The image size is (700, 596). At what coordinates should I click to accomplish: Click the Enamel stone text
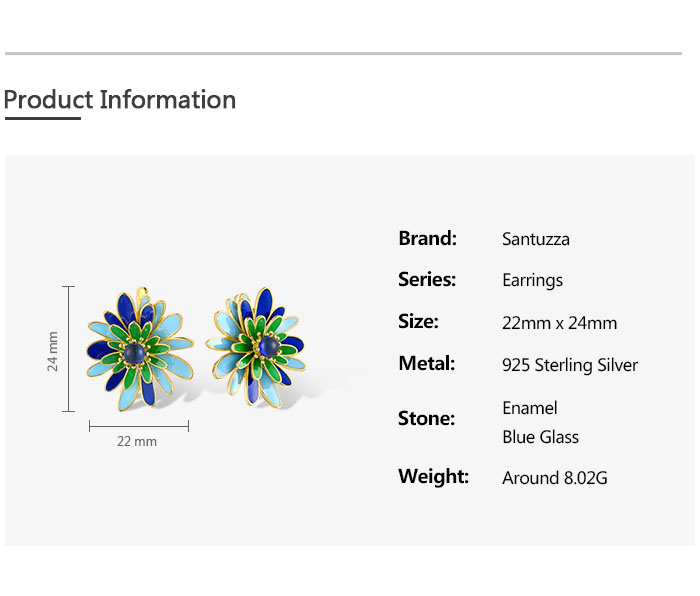[530, 408]
